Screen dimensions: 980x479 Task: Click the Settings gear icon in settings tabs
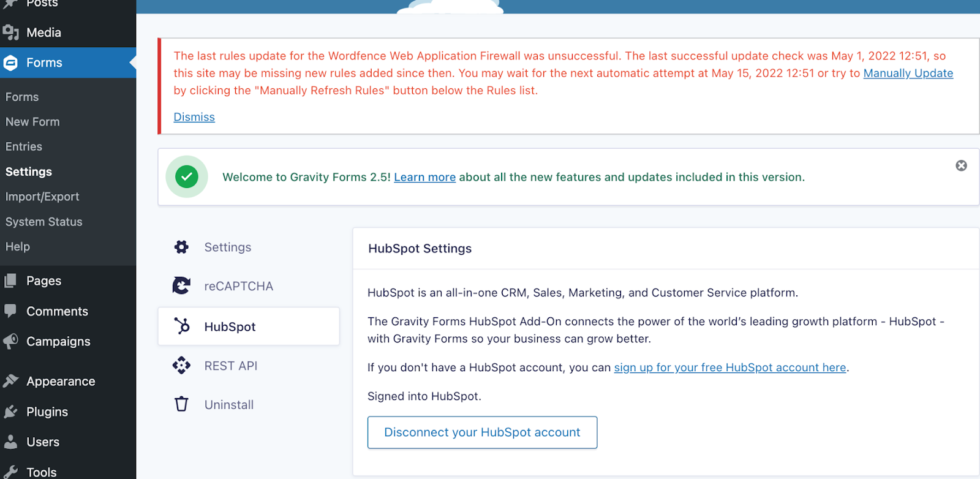(181, 247)
